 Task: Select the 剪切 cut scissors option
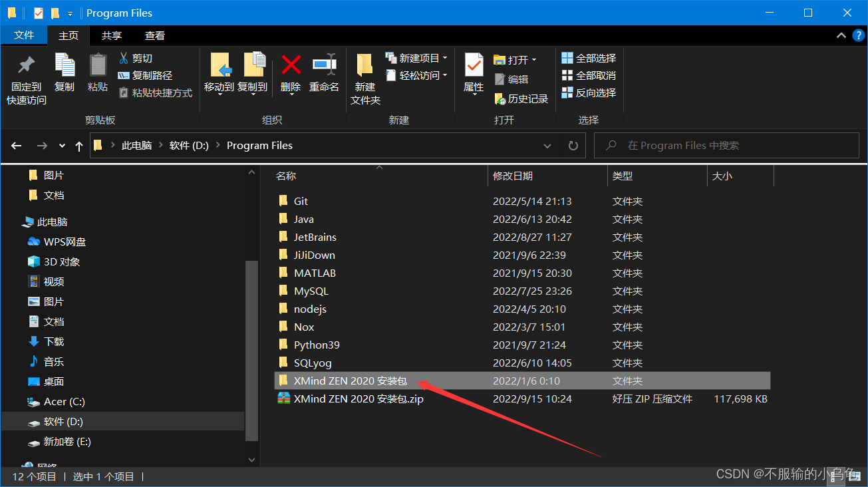pyautogui.click(x=135, y=59)
